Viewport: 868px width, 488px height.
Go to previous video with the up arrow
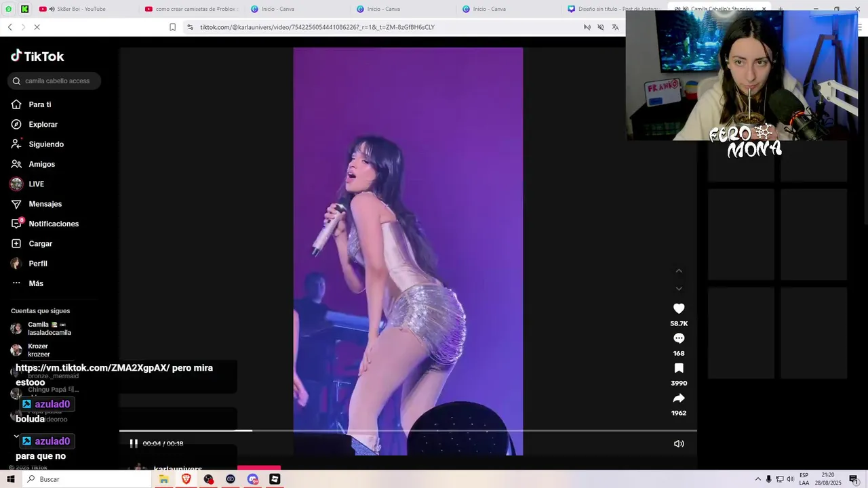tap(679, 270)
